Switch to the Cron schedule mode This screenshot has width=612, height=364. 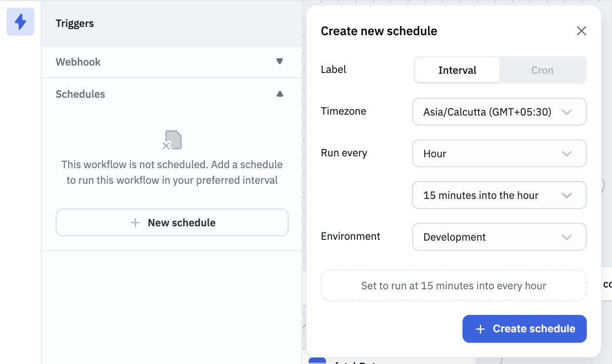[x=542, y=70]
